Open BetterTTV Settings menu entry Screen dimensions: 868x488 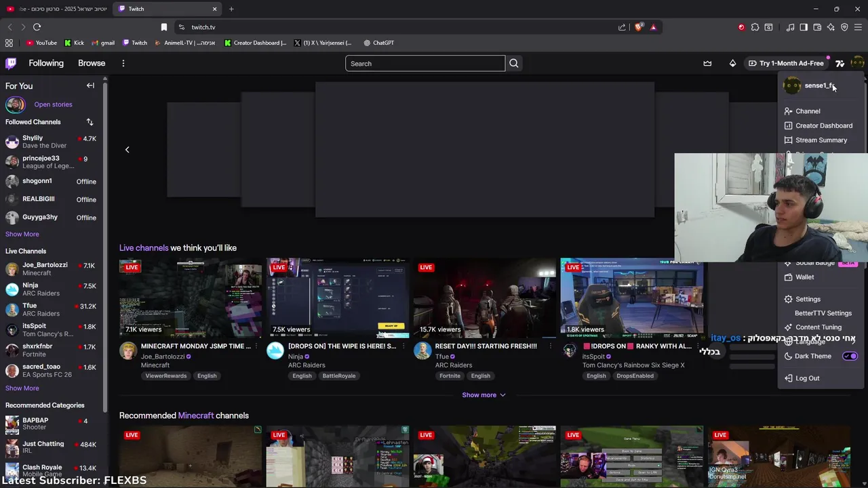pyautogui.click(x=823, y=313)
